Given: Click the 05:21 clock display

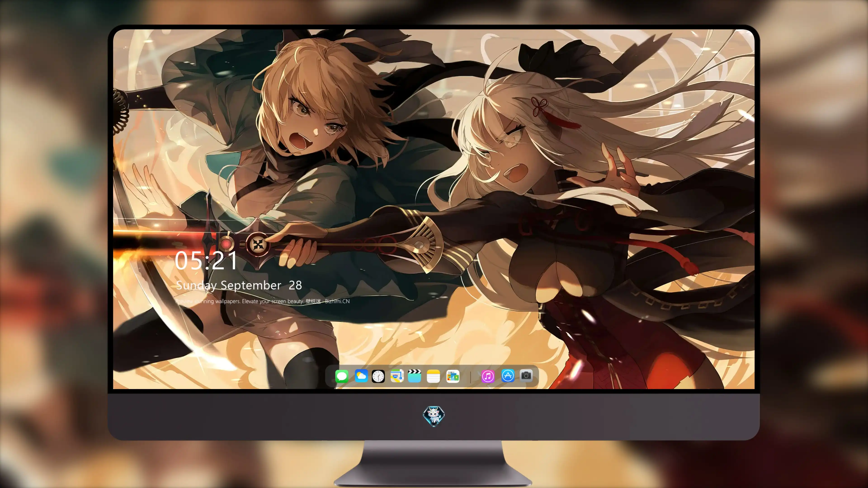Looking at the screenshot, I should point(206,261).
